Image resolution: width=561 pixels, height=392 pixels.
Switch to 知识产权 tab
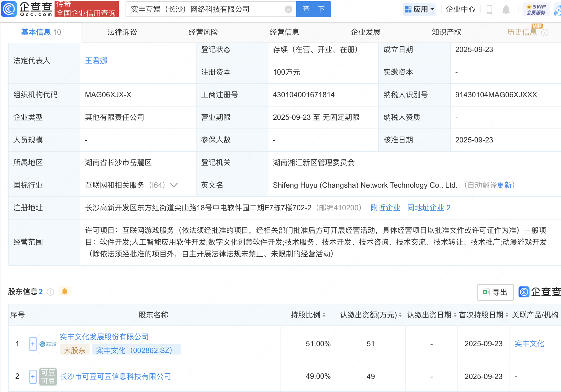(446, 32)
